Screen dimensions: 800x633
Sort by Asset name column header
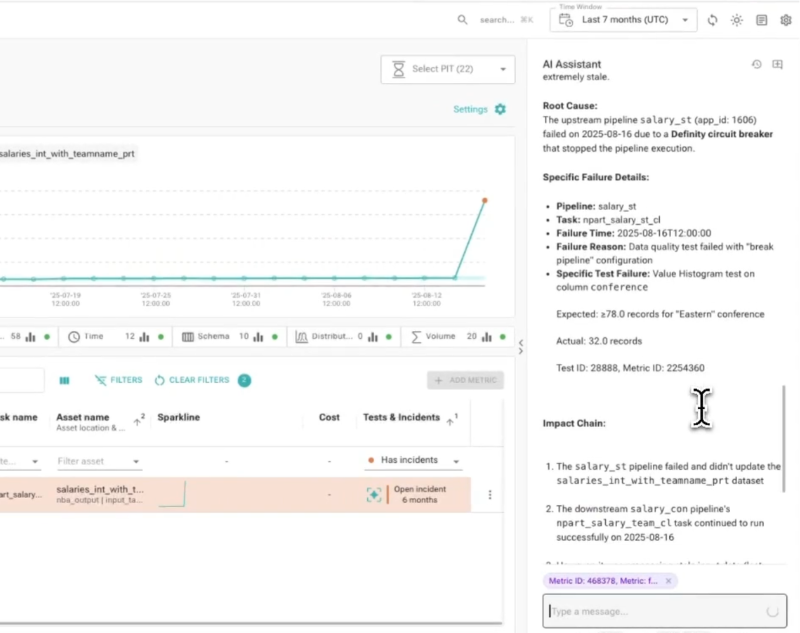click(83, 417)
